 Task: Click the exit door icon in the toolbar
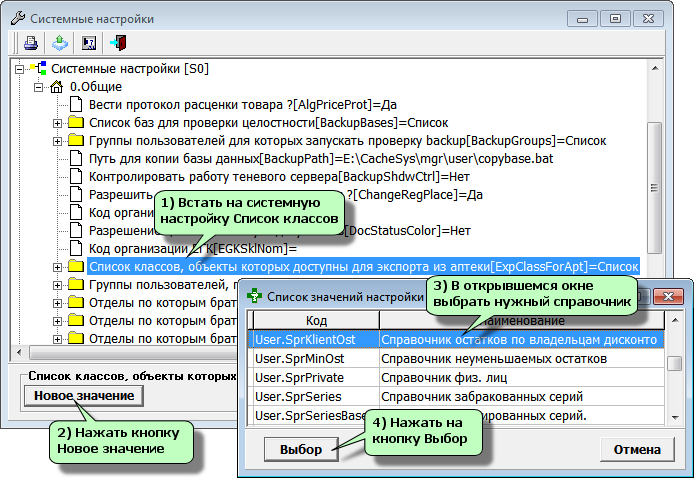117,43
